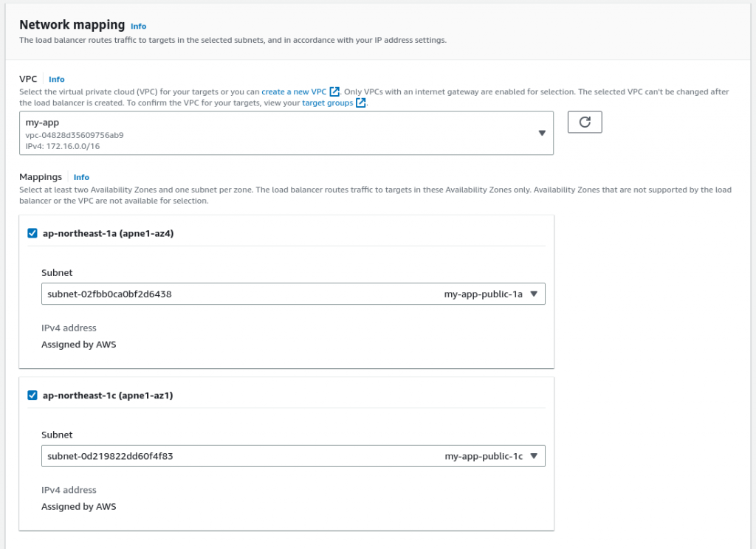Open Info link next to Mappings label

[x=81, y=178]
